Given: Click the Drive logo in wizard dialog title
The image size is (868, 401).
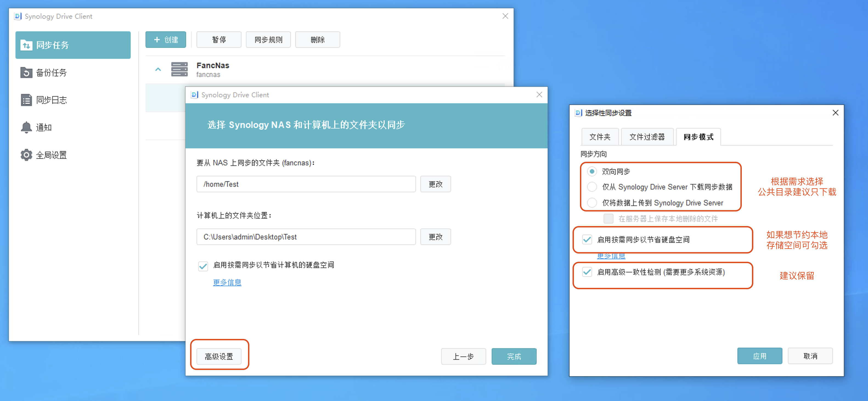Looking at the screenshot, I should tap(195, 95).
